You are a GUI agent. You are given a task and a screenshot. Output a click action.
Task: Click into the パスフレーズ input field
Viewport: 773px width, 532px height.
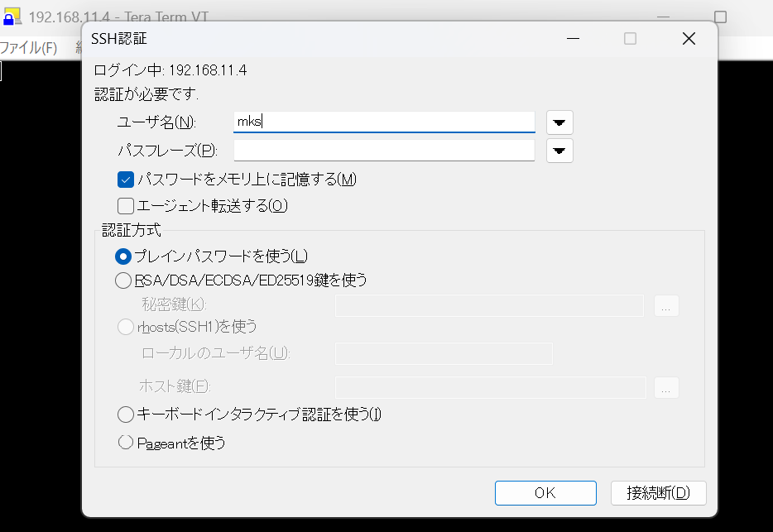point(384,150)
